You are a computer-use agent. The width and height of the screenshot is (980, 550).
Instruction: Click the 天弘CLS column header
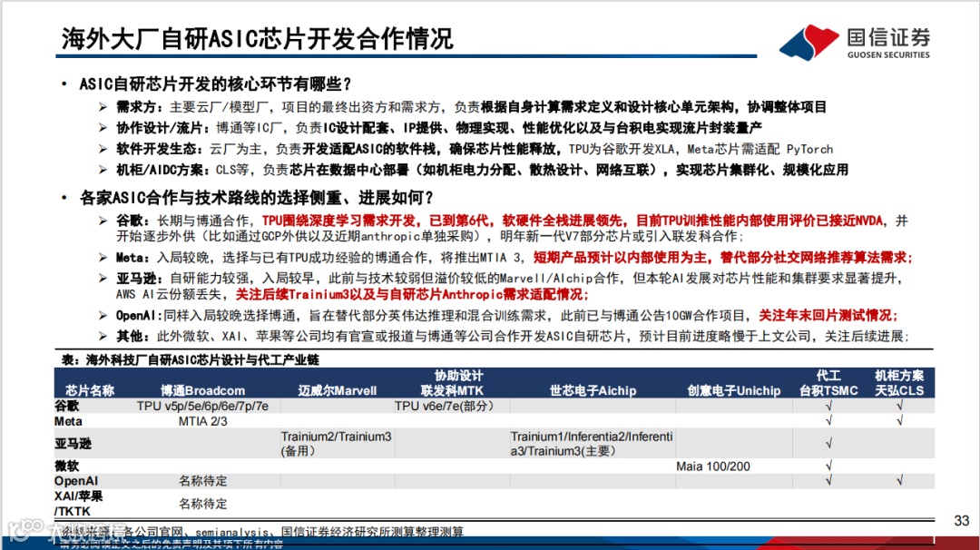pos(899,390)
